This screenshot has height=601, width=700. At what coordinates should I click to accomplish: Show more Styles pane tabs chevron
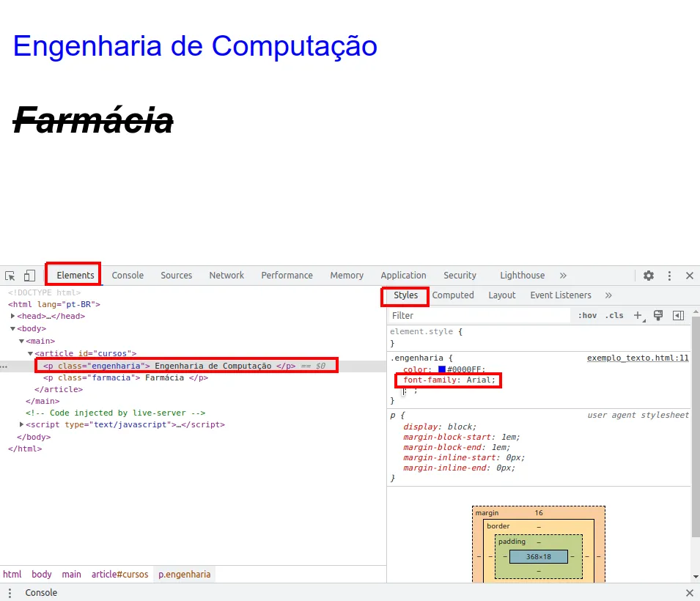608,295
